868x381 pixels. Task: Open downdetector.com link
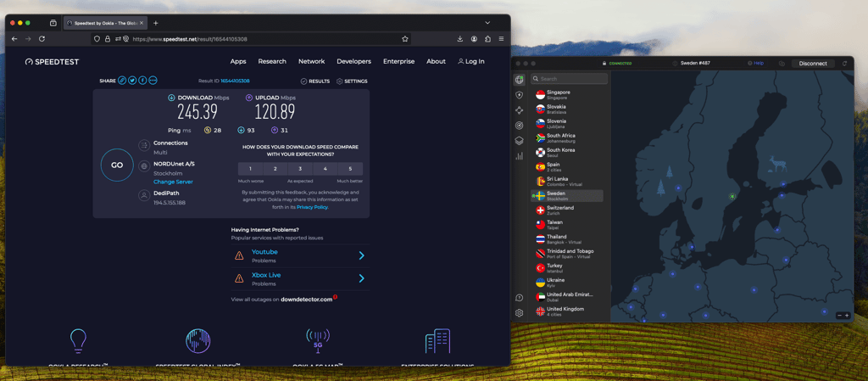307,300
